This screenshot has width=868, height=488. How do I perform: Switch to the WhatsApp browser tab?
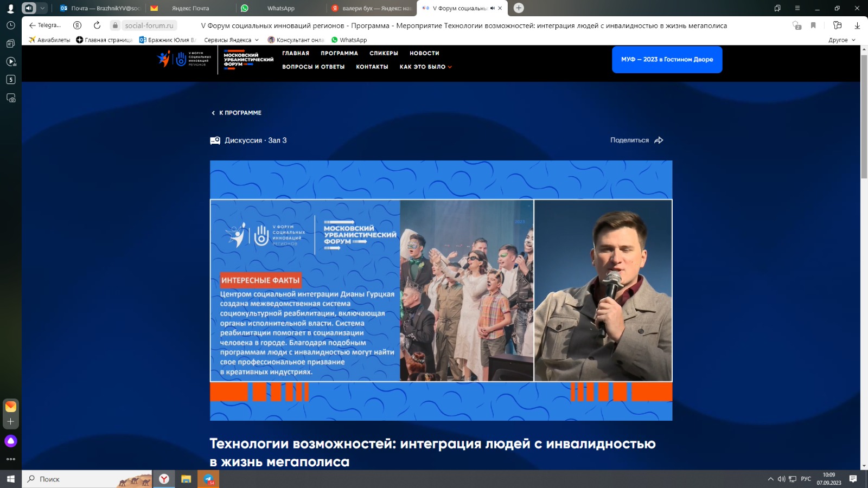pos(280,8)
